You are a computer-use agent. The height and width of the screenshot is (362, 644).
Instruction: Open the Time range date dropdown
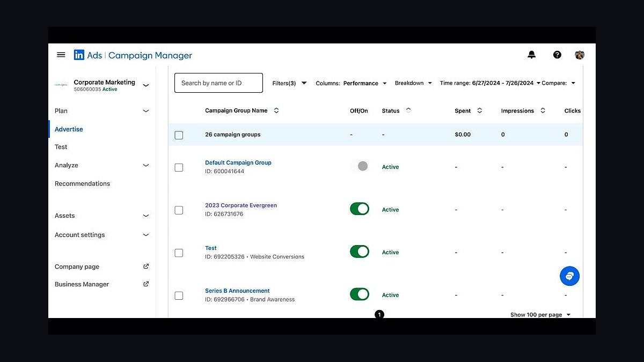490,83
